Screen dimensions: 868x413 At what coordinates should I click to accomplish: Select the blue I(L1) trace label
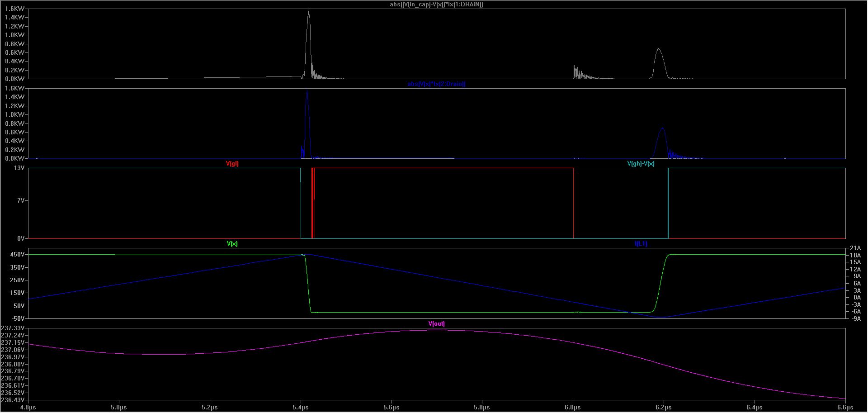641,244
